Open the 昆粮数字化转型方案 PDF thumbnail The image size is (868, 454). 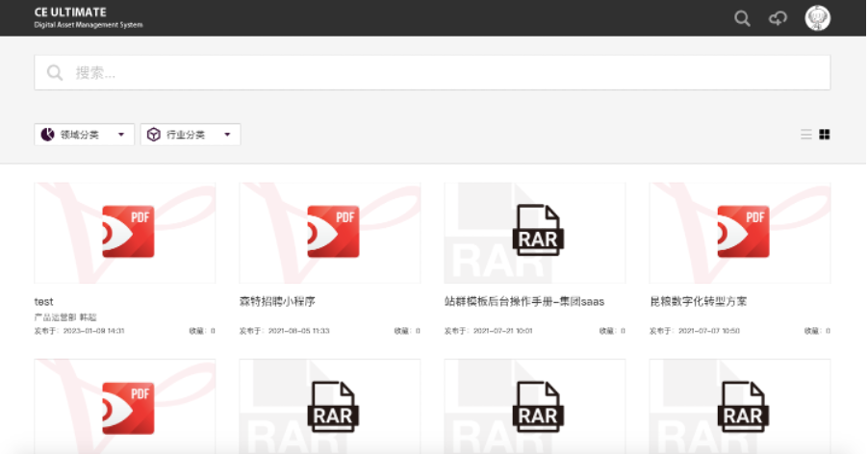tap(740, 233)
